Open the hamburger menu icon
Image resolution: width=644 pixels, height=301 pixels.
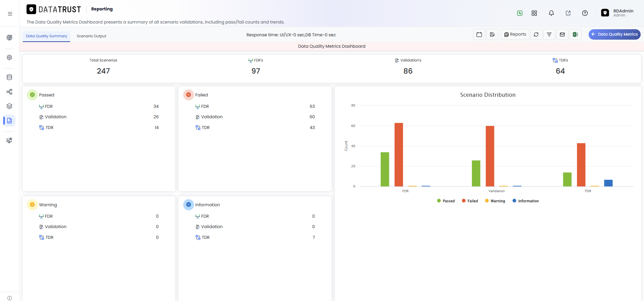(10, 14)
